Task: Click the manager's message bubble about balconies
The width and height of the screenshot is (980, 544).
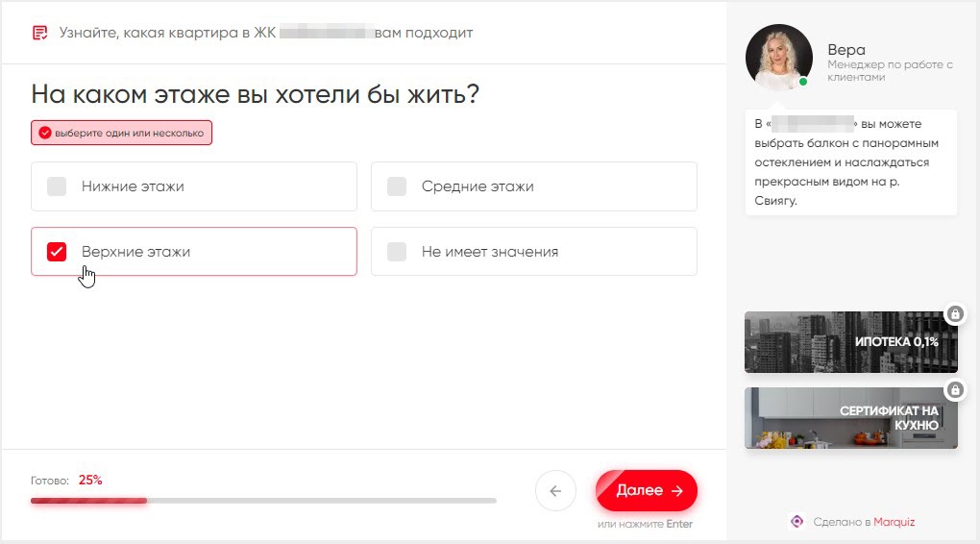Action: (850, 162)
